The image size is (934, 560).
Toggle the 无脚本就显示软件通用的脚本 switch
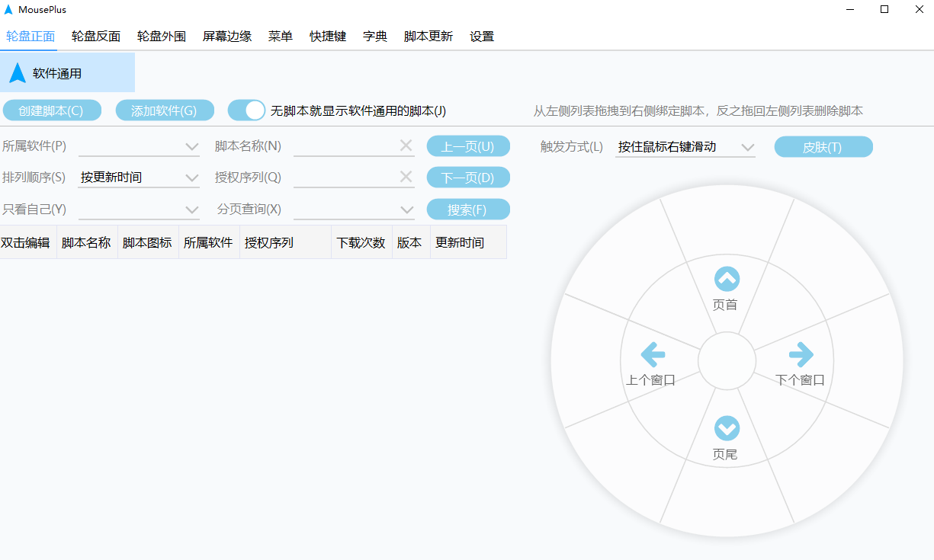coord(246,110)
